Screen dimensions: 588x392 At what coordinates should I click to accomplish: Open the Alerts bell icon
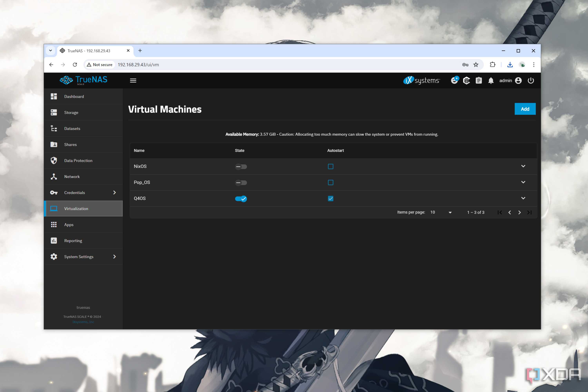pyautogui.click(x=491, y=81)
